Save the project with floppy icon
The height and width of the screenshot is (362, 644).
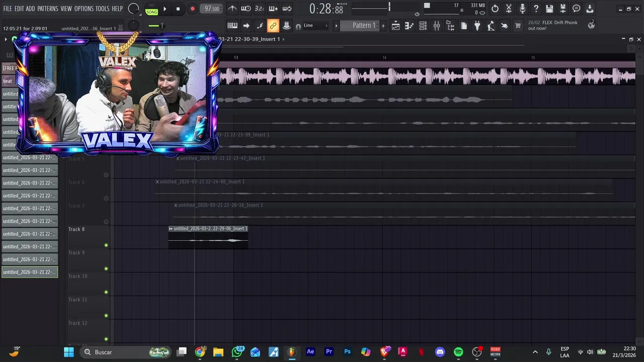549,9
